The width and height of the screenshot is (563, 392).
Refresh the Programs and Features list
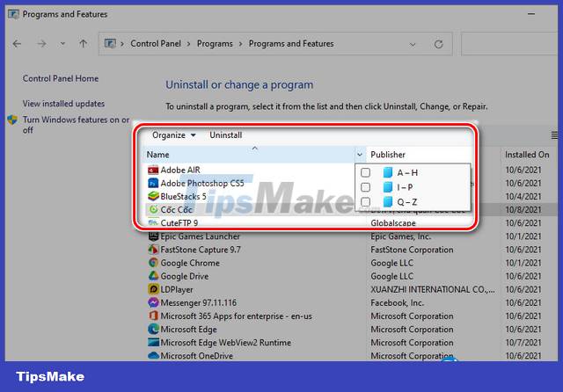coord(438,44)
